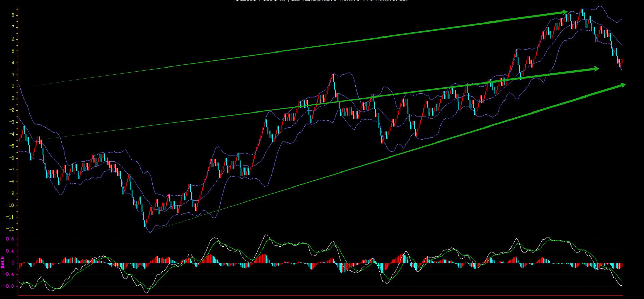644x299 pixels.
Task: Click the last candlestick at the right edge
Action: pos(622,62)
